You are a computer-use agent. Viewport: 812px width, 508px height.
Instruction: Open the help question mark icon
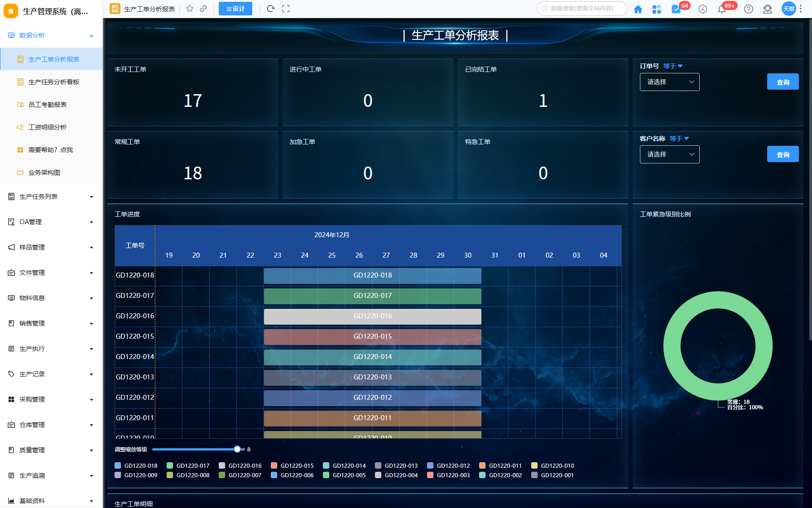click(x=749, y=9)
